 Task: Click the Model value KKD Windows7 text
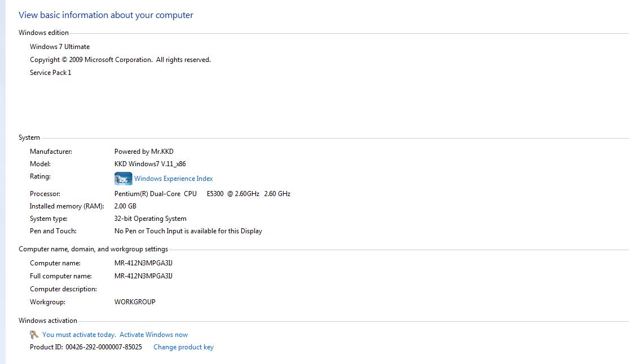[x=150, y=164]
